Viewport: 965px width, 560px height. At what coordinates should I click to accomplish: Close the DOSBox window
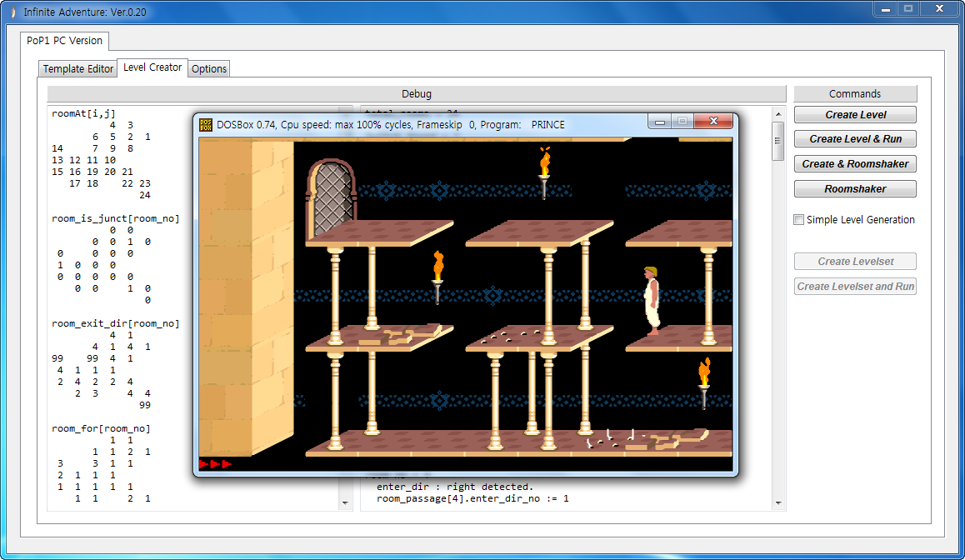pos(713,122)
